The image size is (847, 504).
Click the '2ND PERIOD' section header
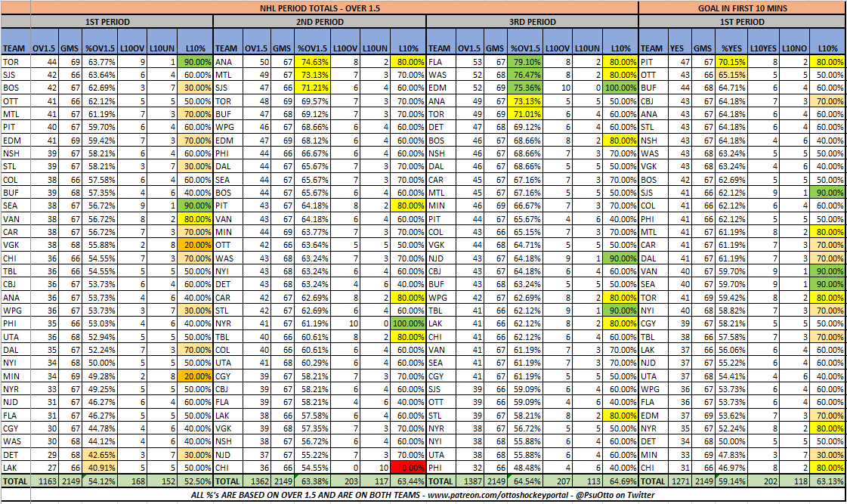pos(320,22)
